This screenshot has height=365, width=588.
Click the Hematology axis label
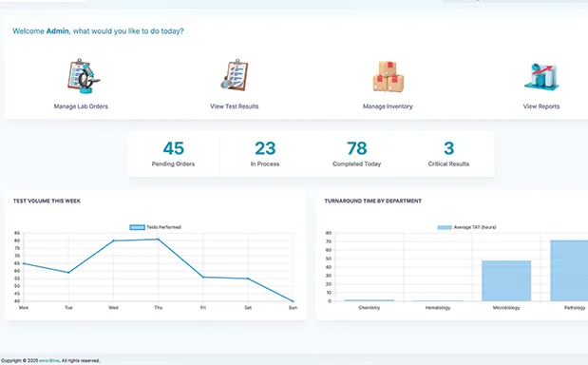[438, 308]
